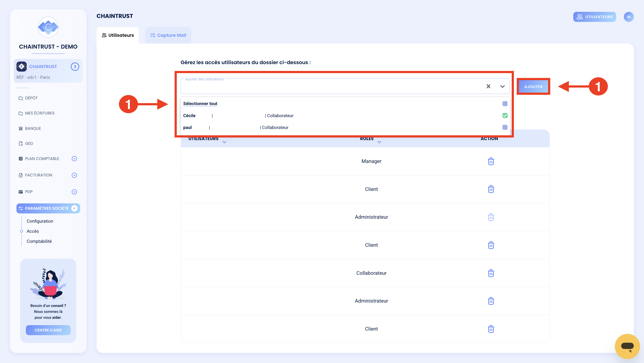The image size is (644, 363).
Task: Click the Sélectionner tout label
Action: (x=200, y=103)
